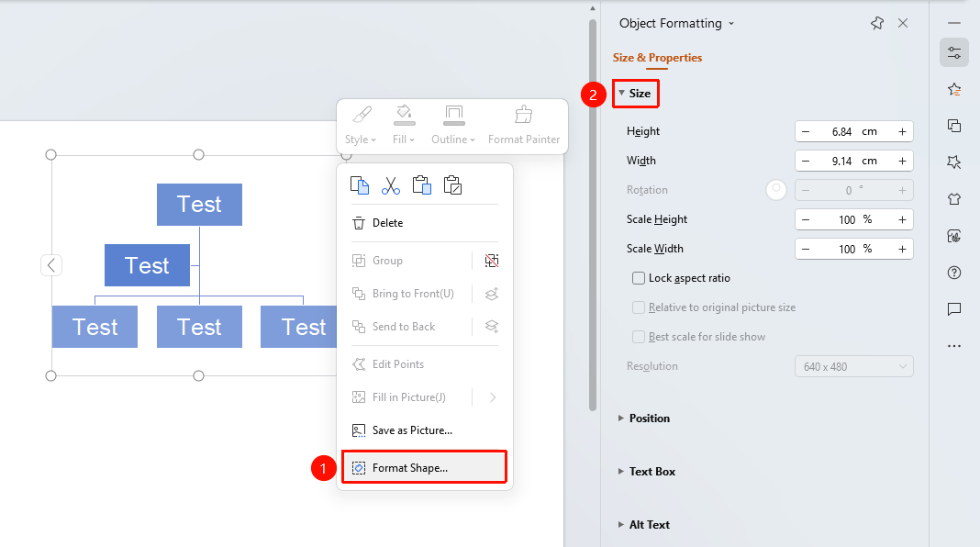
Task: Click the Cut scissors icon
Action: pyautogui.click(x=391, y=185)
